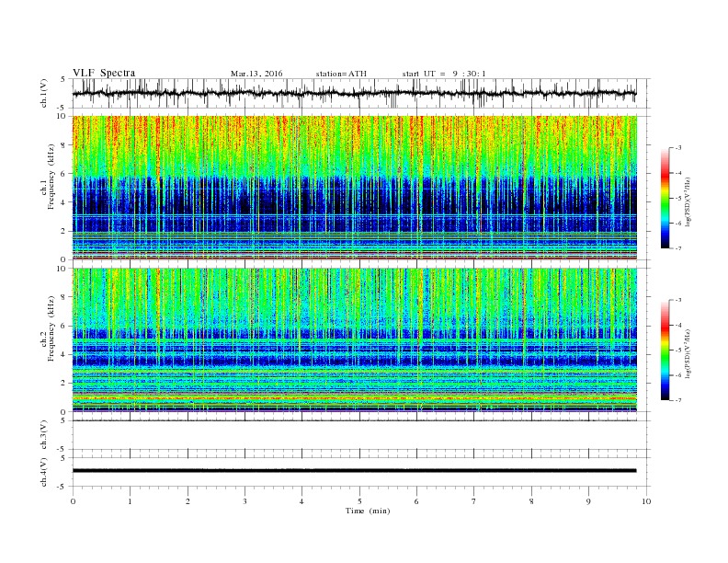Click the '0' tick on the time axis
The height and width of the screenshot is (563, 728).
[x=73, y=501]
